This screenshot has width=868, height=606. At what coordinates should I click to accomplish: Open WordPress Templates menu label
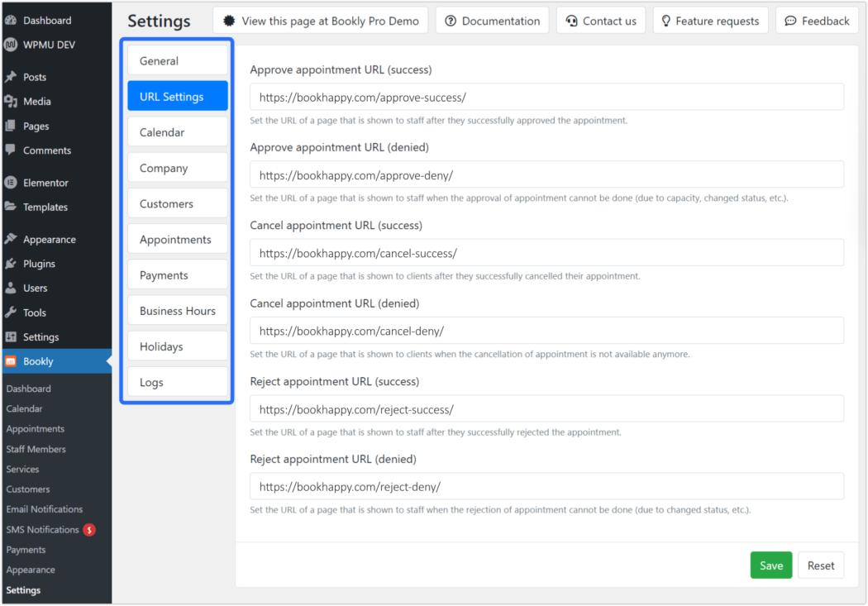tap(45, 207)
